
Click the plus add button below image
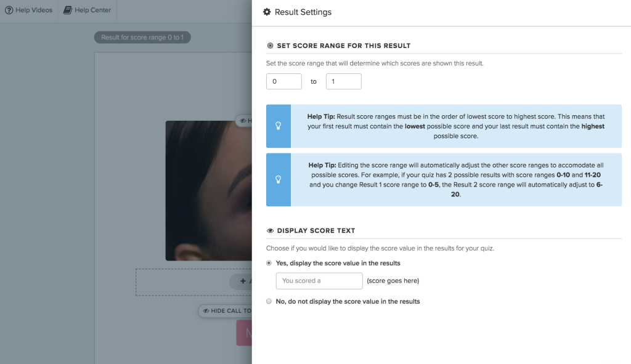241,281
